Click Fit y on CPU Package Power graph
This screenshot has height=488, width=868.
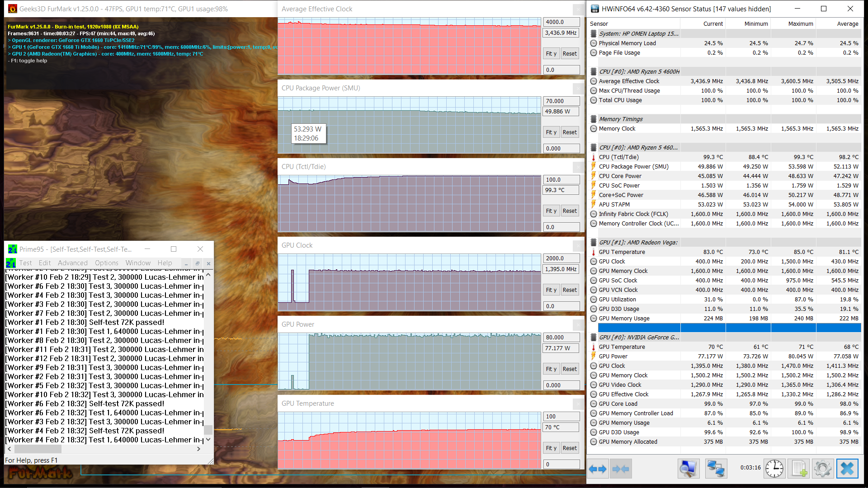pos(551,132)
